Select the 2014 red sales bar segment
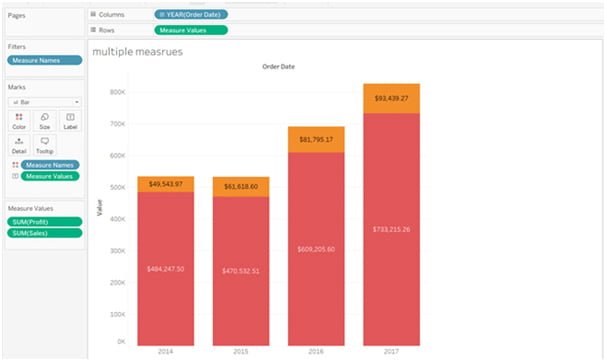606x361 pixels. 166,269
